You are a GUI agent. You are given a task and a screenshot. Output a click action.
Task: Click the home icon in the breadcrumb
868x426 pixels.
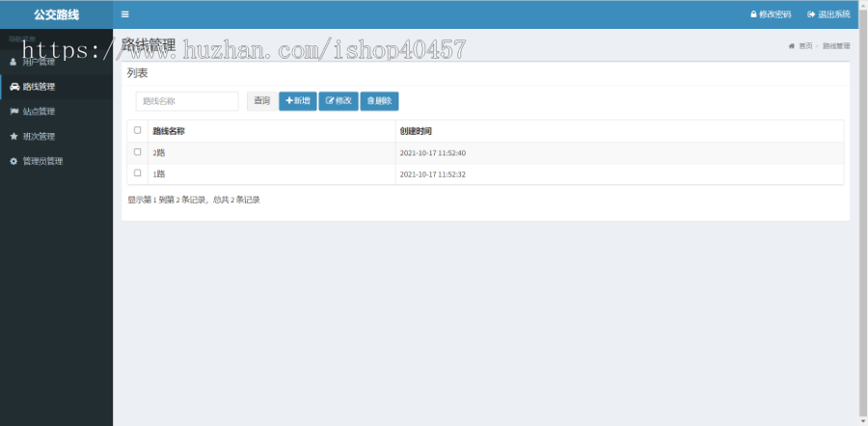coord(792,46)
